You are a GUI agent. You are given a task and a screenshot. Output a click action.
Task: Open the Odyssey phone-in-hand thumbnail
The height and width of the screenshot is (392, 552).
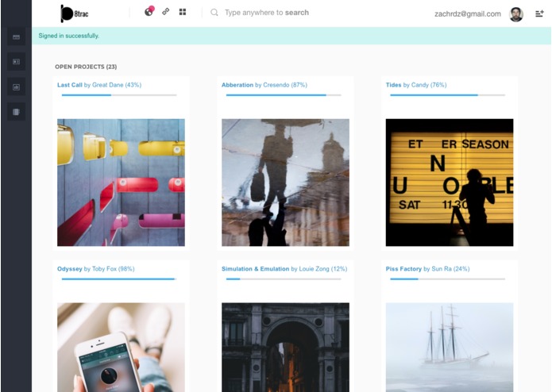coord(121,348)
